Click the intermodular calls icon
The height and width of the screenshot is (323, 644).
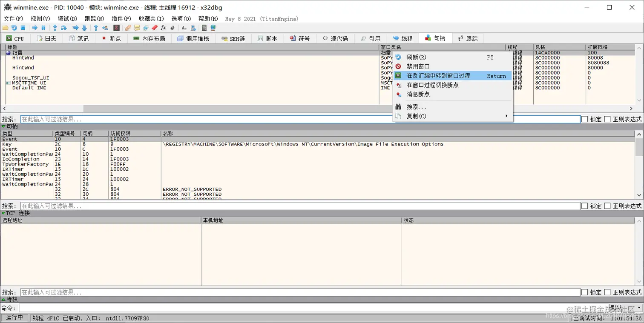[193, 28]
